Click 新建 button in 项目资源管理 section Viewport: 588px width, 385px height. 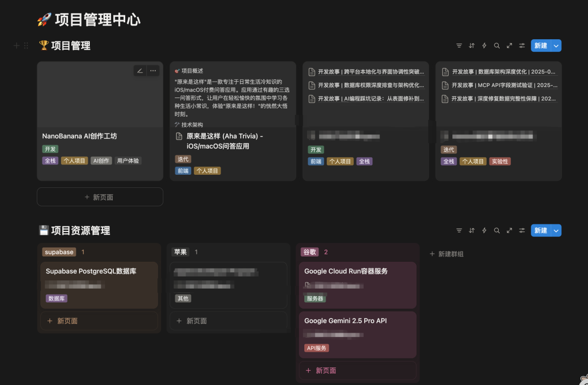coord(540,230)
